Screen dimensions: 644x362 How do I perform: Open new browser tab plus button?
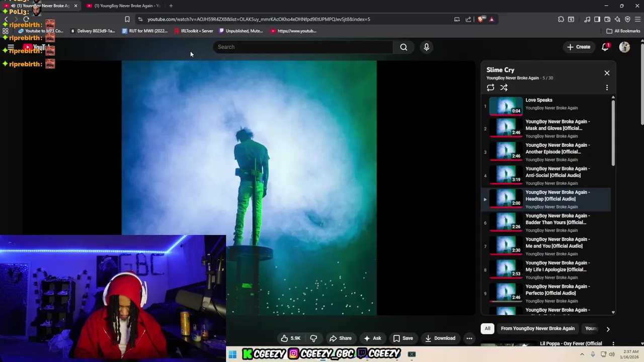point(171,6)
